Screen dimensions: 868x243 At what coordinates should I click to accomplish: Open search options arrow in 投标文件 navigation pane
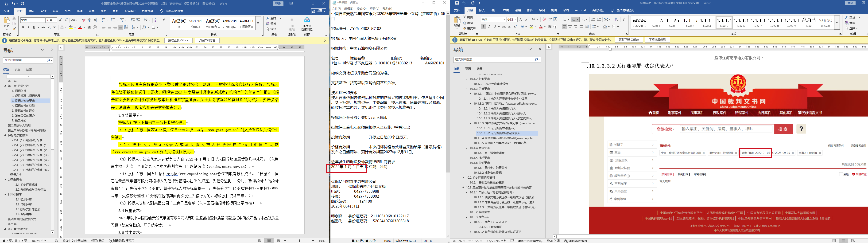pyautogui.click(x=539, y=60)
